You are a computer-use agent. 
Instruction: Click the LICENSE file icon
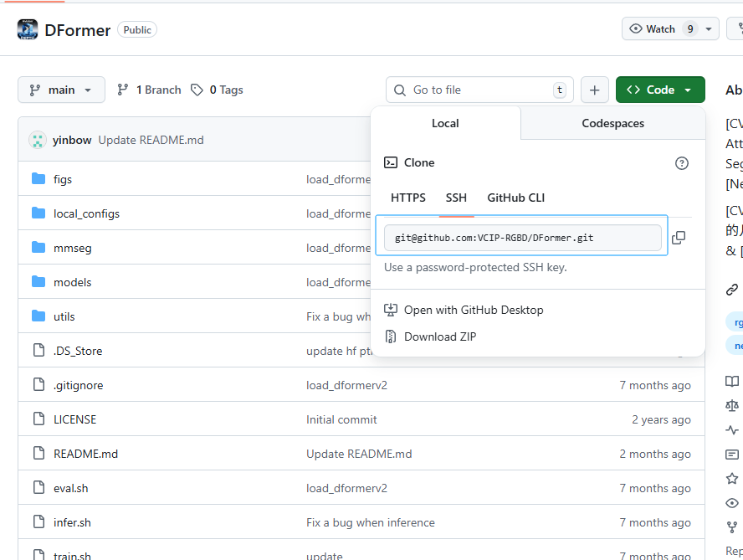click(38, 419)
